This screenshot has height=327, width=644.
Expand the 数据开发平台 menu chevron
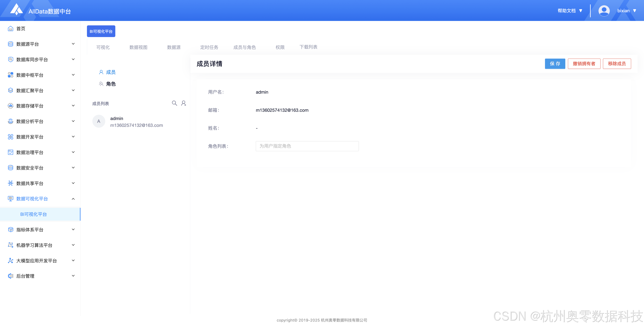73,137
